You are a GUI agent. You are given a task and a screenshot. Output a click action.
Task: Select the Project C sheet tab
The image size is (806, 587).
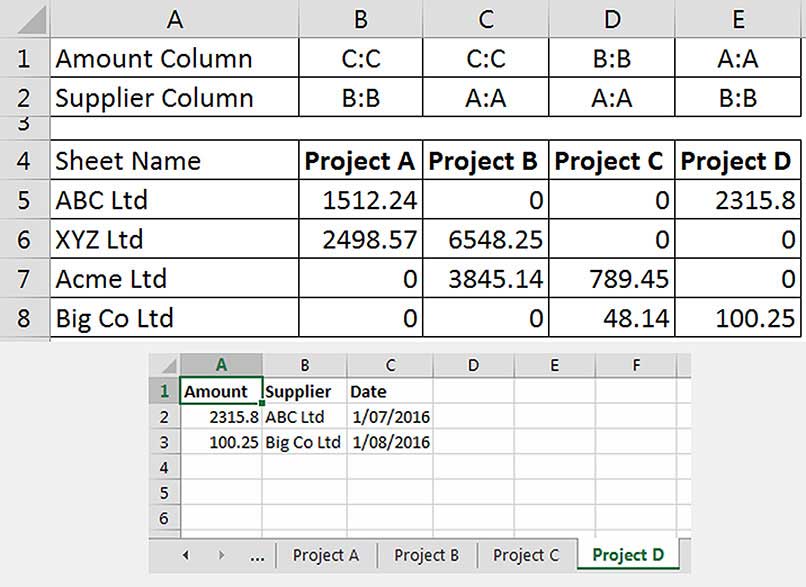point(526,555)
